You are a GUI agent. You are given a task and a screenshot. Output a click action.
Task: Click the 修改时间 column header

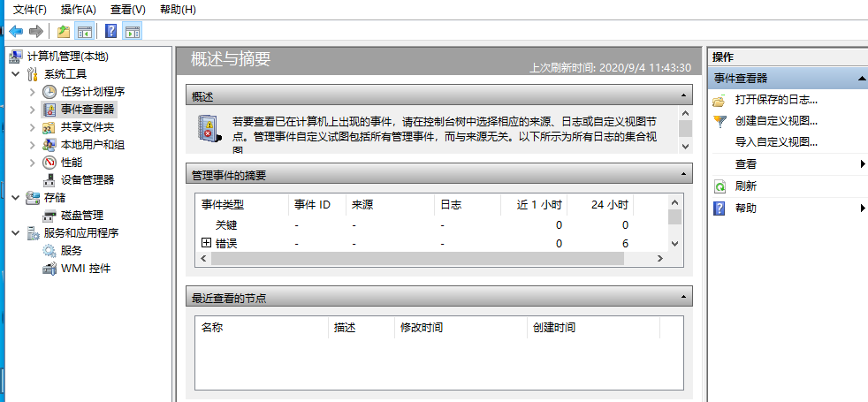461,328
